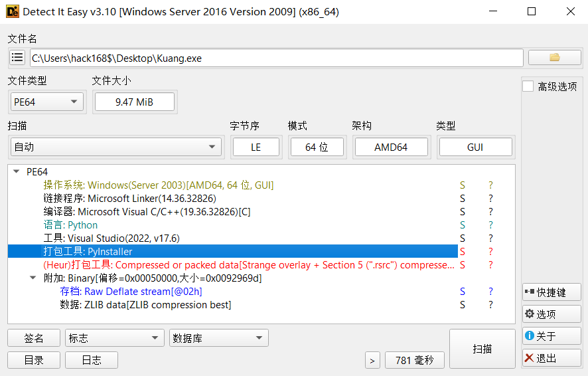Start scanning with the large 扫描 button

(482, 349)
